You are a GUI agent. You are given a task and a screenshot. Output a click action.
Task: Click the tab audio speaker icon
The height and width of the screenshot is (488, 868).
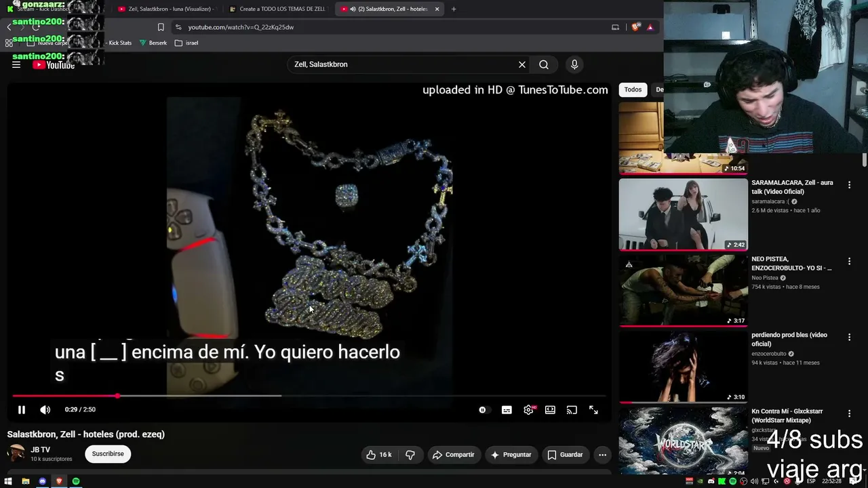353,9
